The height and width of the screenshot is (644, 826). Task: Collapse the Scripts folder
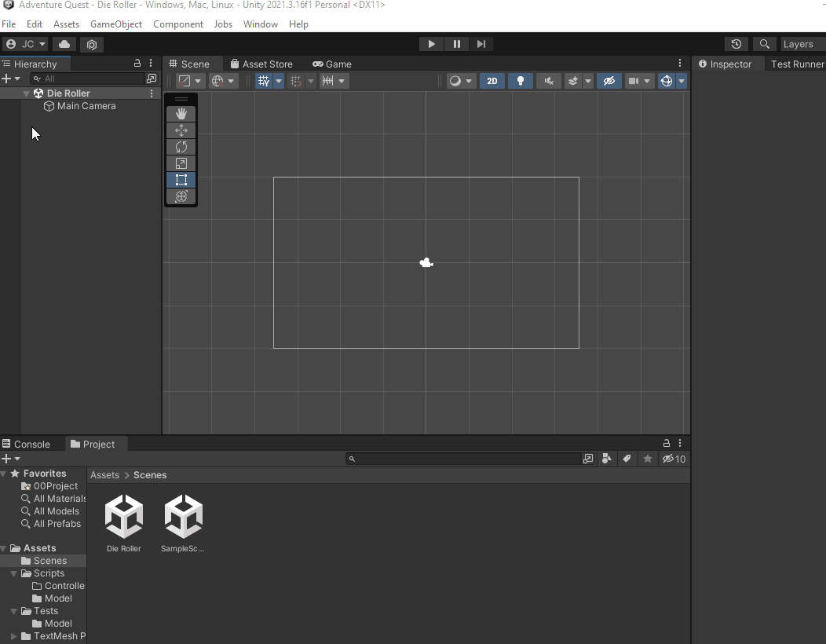point(13,573)
